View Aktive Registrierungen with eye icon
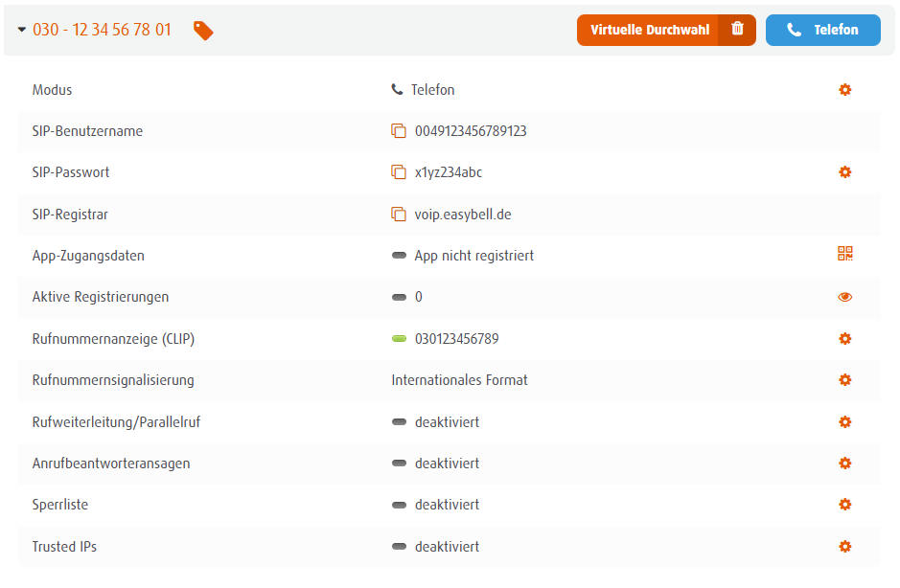Image resolution: width=900 pixels, height=588 pixels. pos(844,297)
